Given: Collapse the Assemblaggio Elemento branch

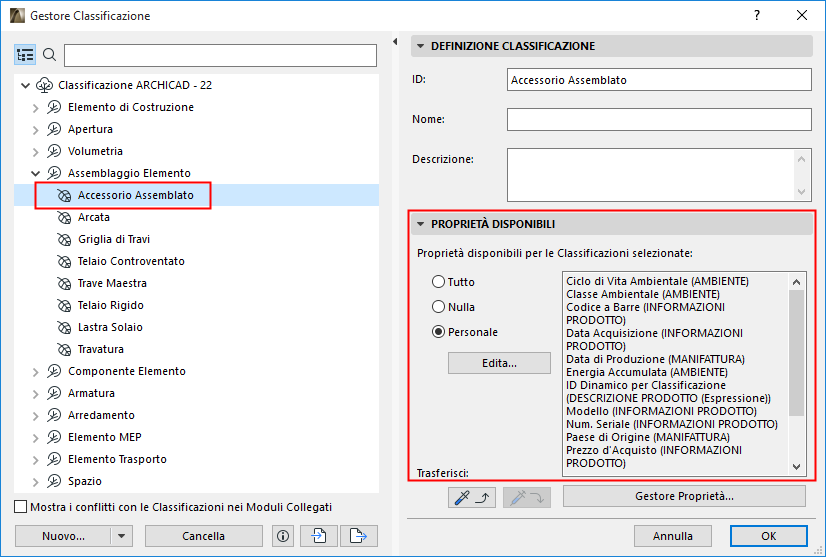Looking at the screenshot, I should (x=35, y=173).
